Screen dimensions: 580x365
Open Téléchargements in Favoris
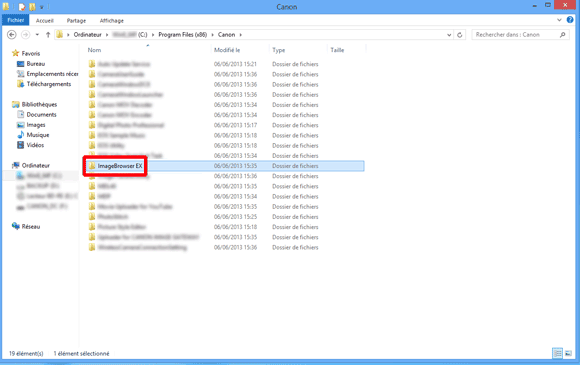tap(48, 84)
